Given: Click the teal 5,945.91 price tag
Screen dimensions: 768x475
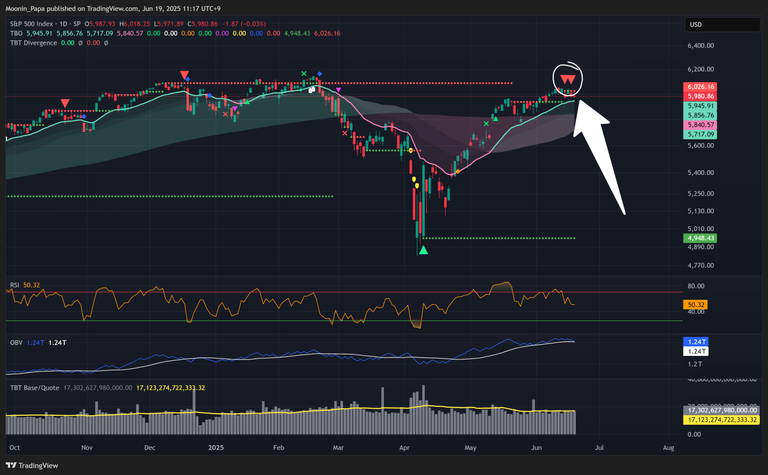Looking at the screenshot, I should (700, 106).
